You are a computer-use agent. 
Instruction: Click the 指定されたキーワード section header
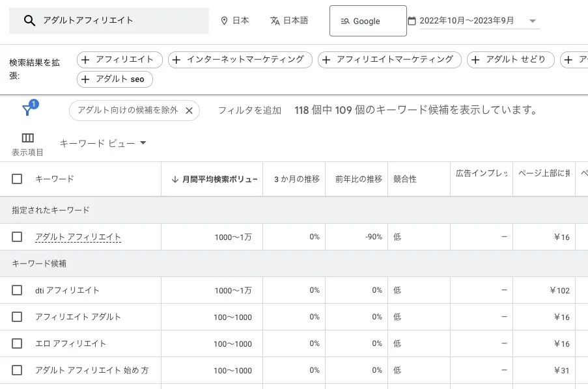point(51,210)
